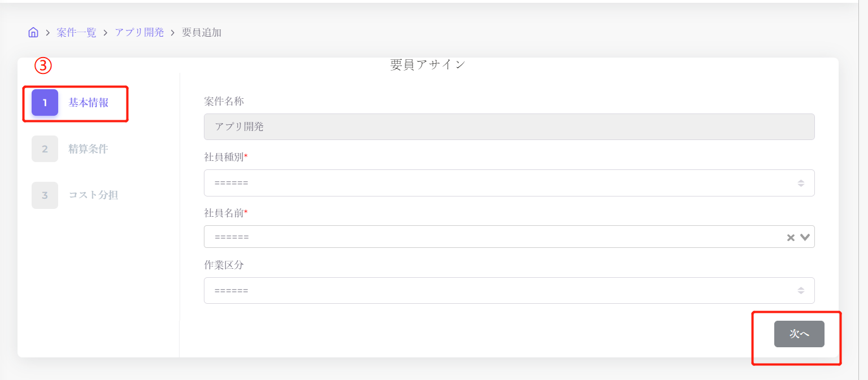Image resolution: width=868 pixels, height=380 pixels.
Task: Navigate to アプリ開発 breadcrumb link
Action: 139,32
